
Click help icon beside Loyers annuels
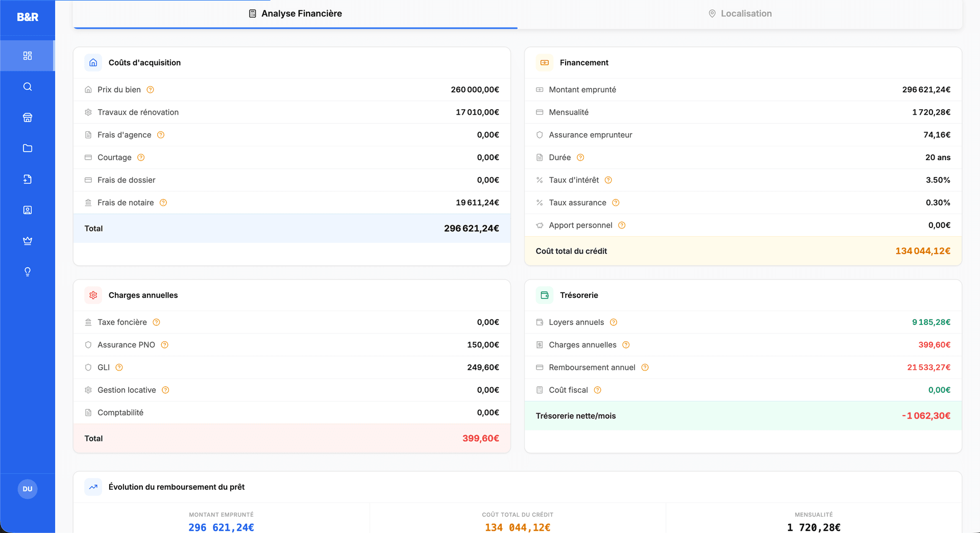[614, 322]
